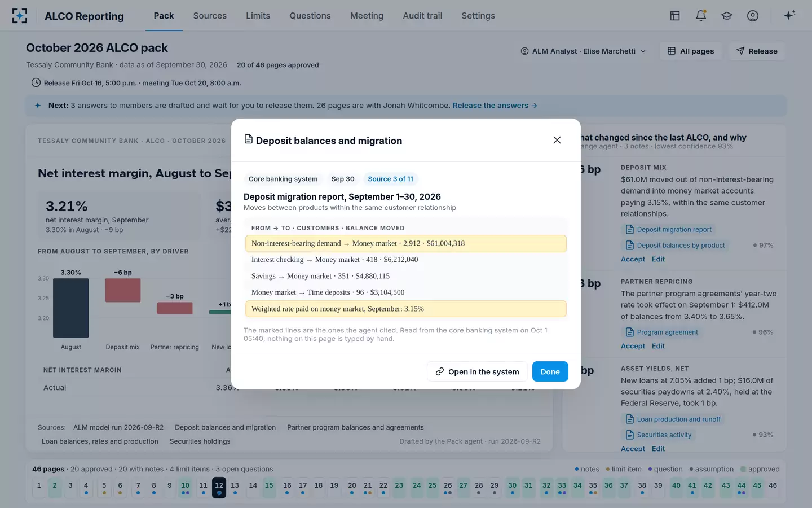Go to the Questions tab
Viewport: 812px width, 508px height.
[310, 16]
